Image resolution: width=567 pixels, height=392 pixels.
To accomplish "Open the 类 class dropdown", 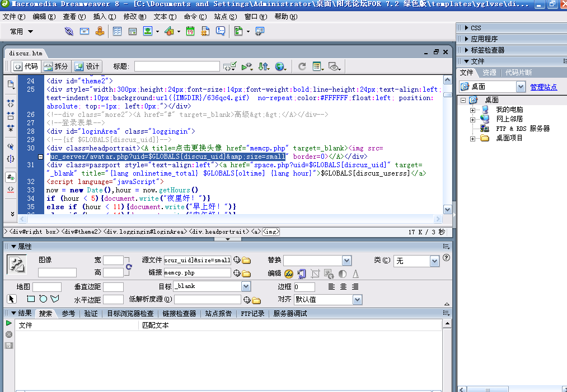I will coord(435,261).
